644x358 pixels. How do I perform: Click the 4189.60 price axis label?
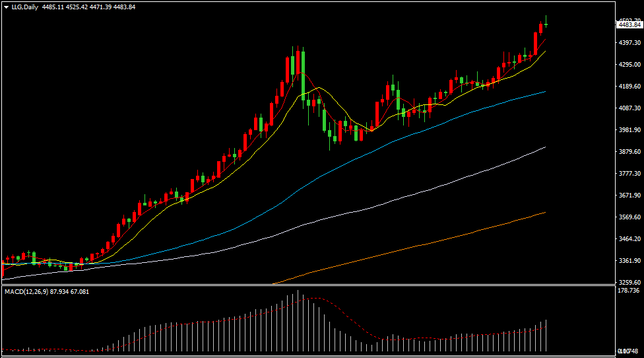click(x=629, y=87)
